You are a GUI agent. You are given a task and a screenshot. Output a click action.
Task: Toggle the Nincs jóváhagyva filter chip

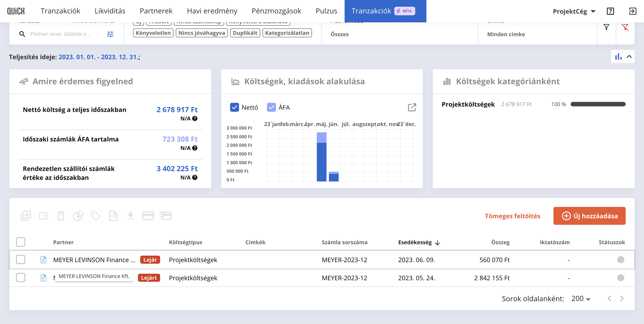(201, 33)
